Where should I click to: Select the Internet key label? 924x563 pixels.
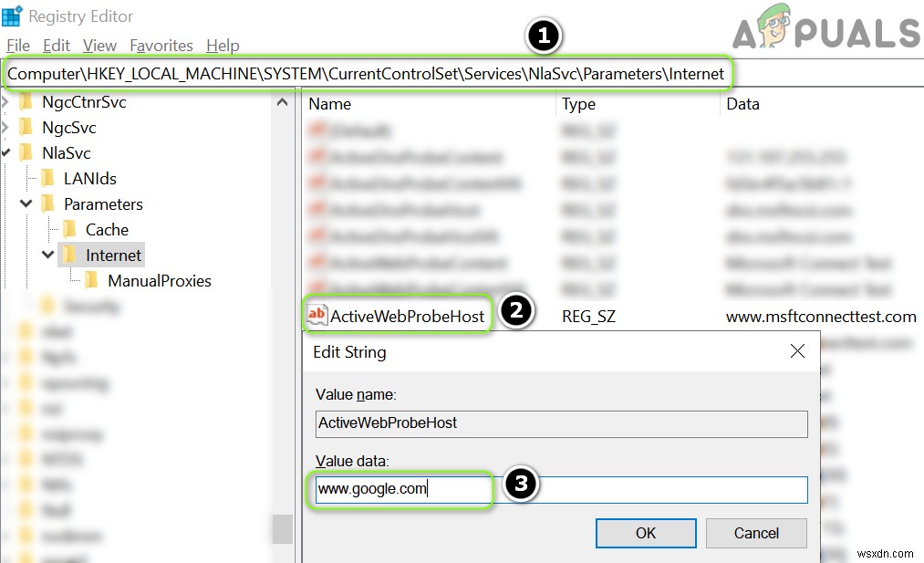pyautogui.click(x=114, y=255)
